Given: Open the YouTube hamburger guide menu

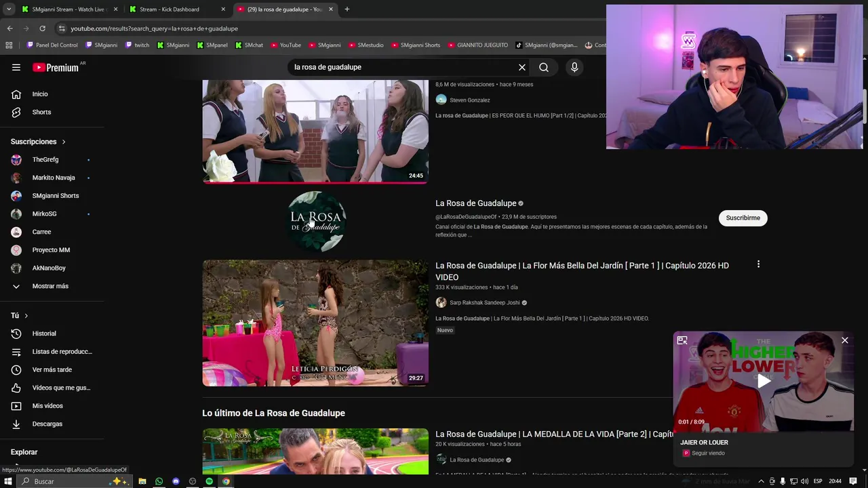Looking at the screenshot, I should (16, 67).
